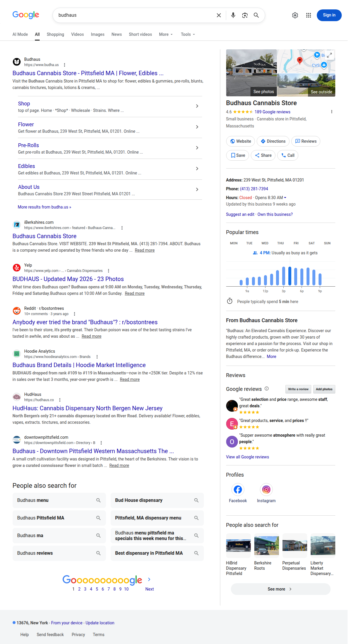Share the business with Share button
The height and width of the screenshot is (644, 352).
point(263,155)
